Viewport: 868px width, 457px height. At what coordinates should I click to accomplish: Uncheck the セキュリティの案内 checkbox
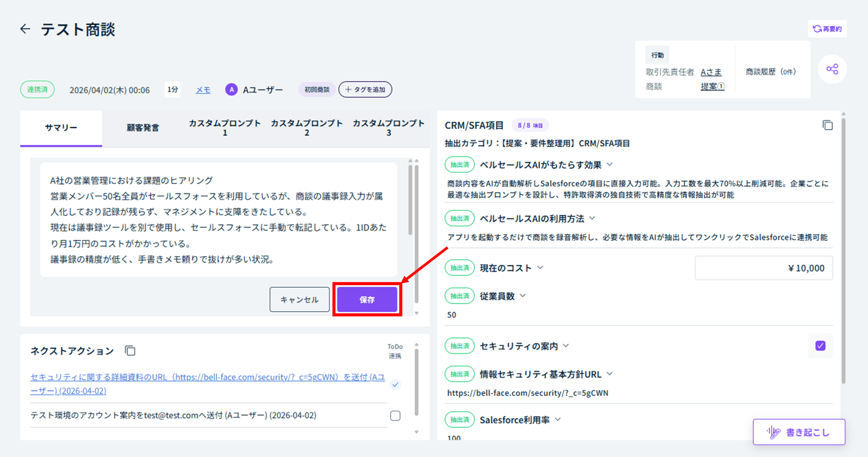(x=820, y=346)
